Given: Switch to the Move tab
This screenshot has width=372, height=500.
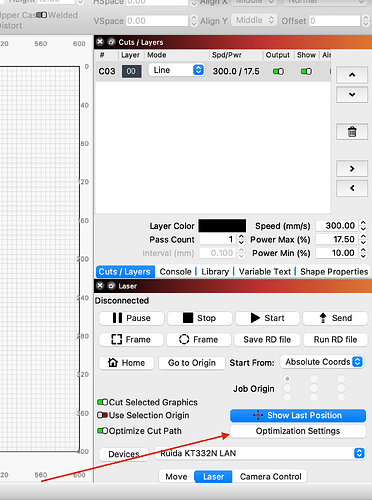Looking at the screenshot, I should (x=176, y=477).
